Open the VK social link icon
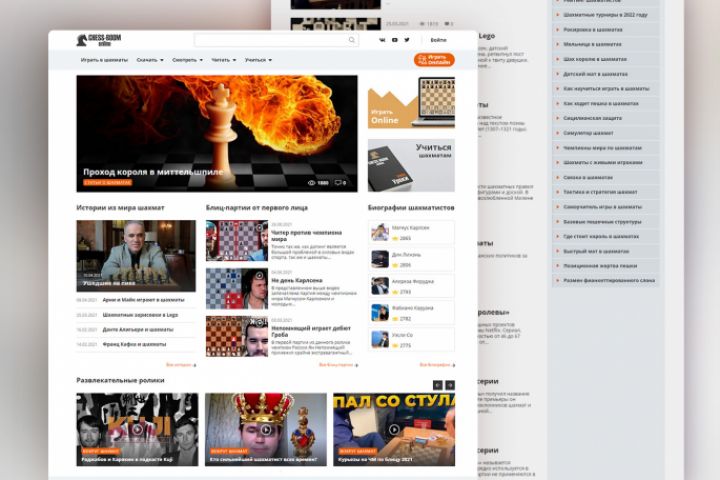Screen dimensions: 720x480 click(382, 40)
